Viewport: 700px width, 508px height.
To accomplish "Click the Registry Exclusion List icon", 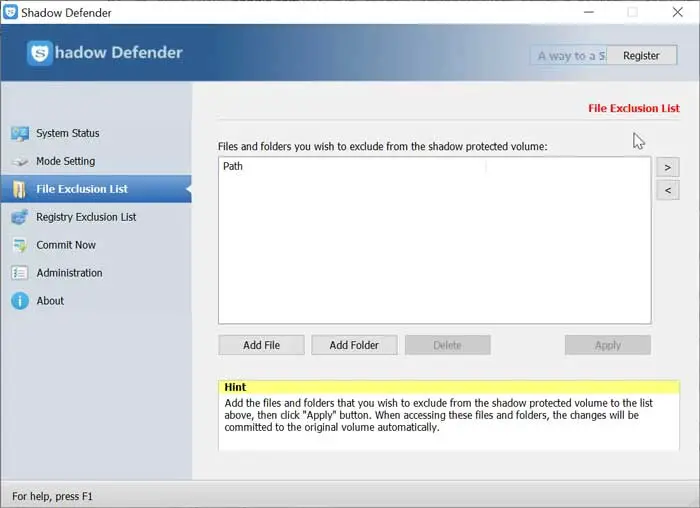I will (20, 217).
